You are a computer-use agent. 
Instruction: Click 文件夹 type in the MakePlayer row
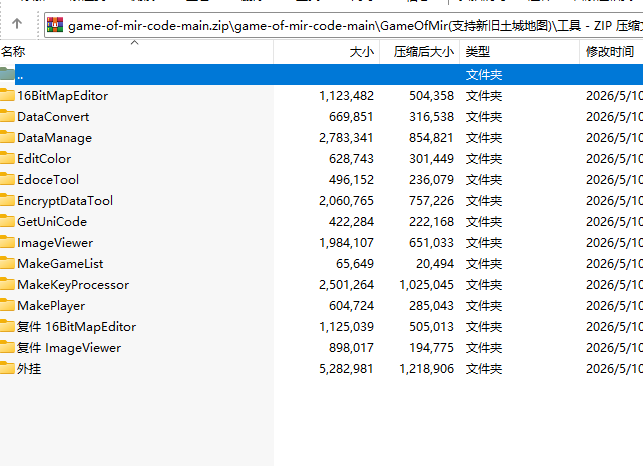click(x=484, y=306)
